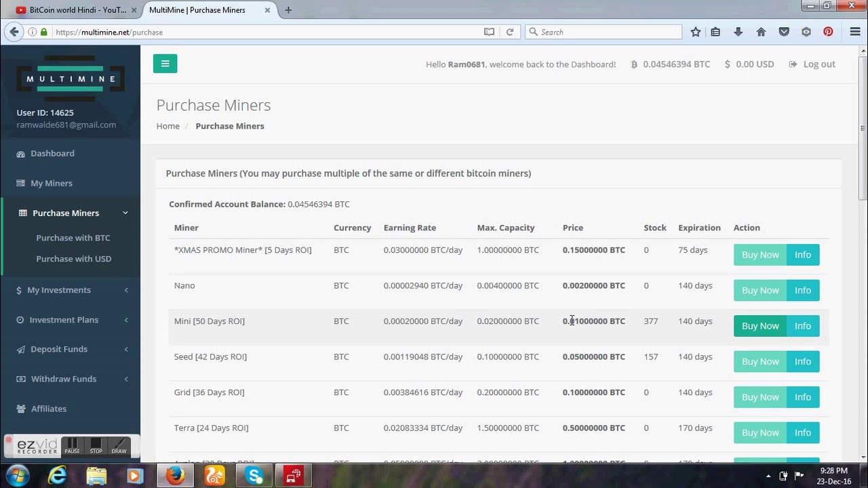Show info for Grid miner

pos(803,397)
